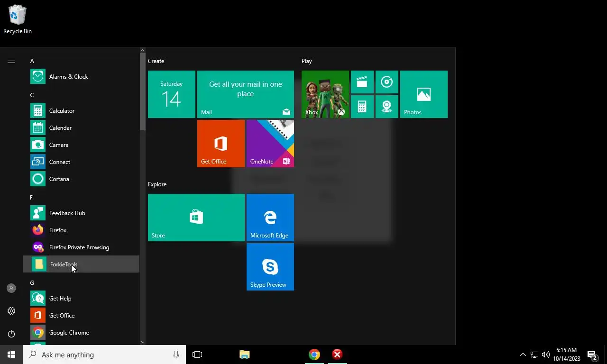
Task: Open the clock showing 5:15 AM
Action: pos(567,355)
